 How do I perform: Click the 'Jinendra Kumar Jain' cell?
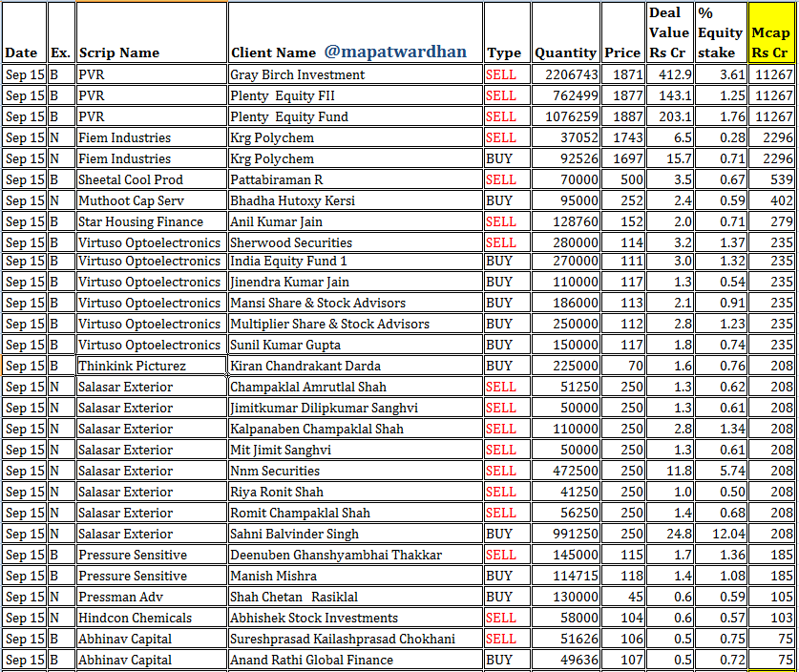tap(356, 282)
